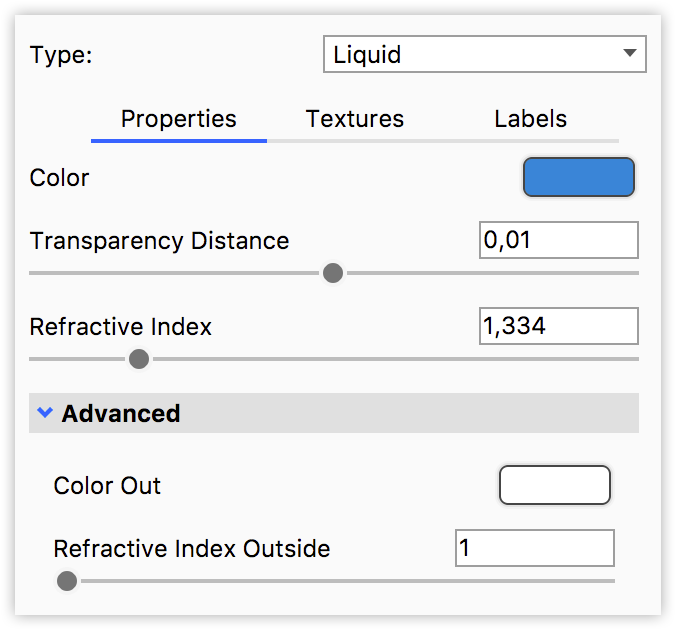Click the Refractive Index Outside slider handle

point(67,581)
